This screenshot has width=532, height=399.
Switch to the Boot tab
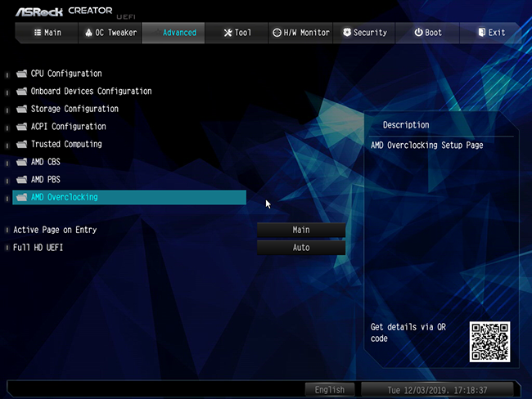pyautogui.click(x=427, y=33)
